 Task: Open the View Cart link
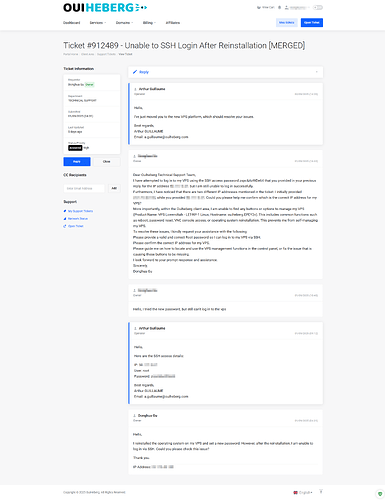click(266, 7)
